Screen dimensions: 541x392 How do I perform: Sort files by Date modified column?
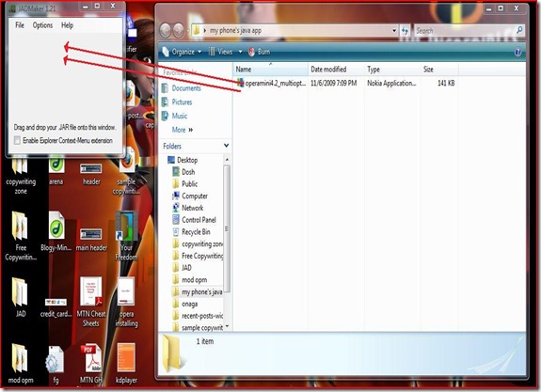[x=336, y=70]
